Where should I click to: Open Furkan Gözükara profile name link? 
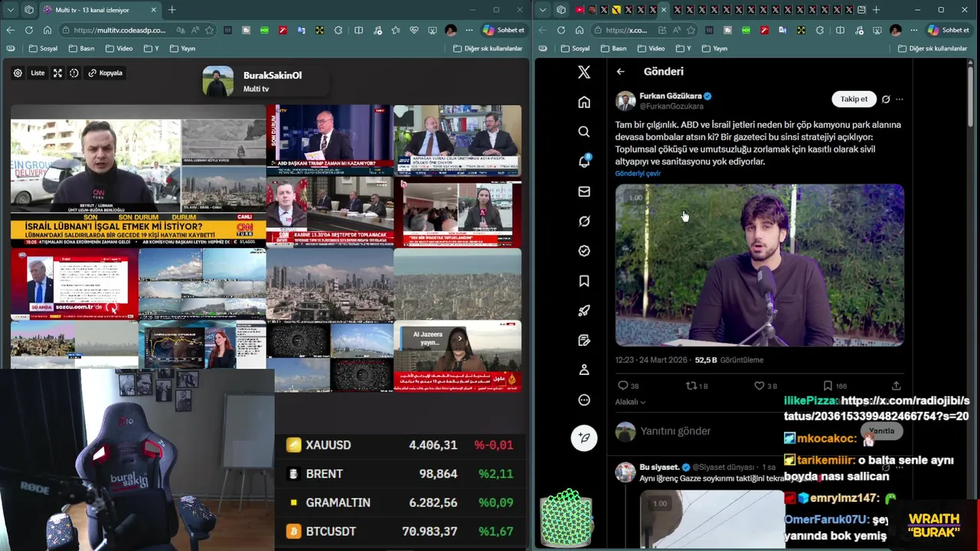click(x=671, y=96)
